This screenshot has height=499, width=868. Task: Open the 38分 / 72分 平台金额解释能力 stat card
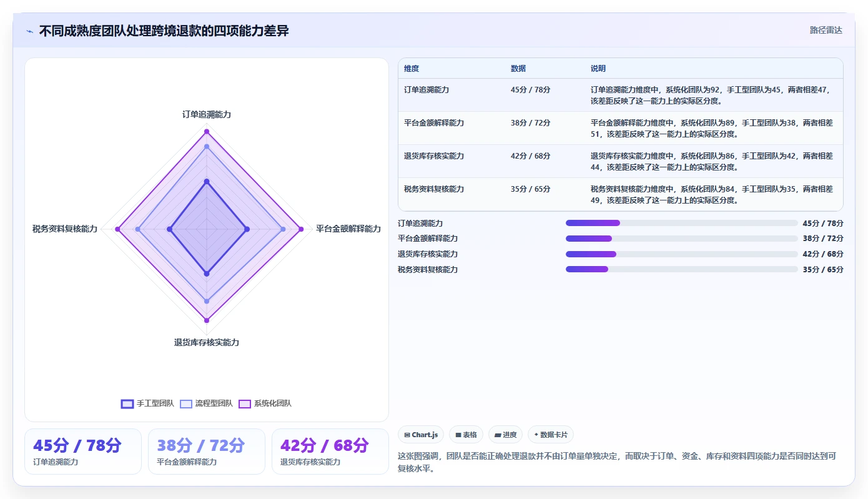pyautogui.click(x=207, y=452)
